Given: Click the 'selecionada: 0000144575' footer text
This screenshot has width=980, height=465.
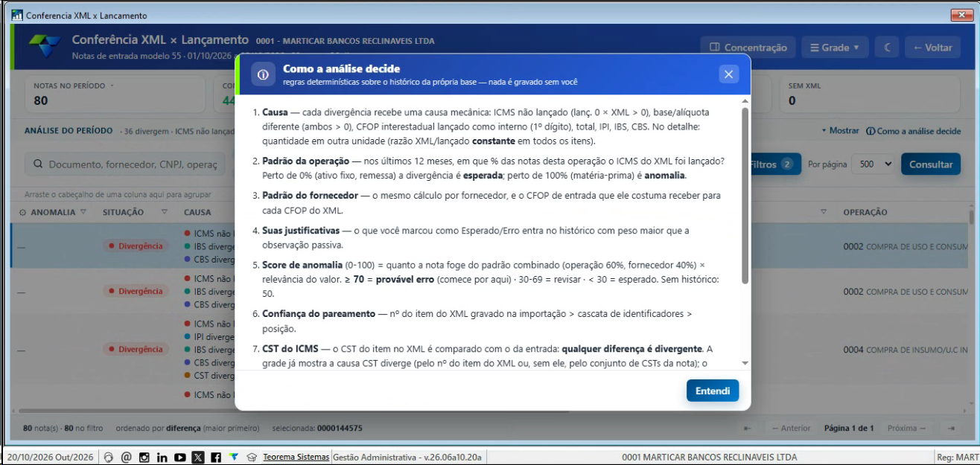Looking at the screenshot, I should 317,429.
